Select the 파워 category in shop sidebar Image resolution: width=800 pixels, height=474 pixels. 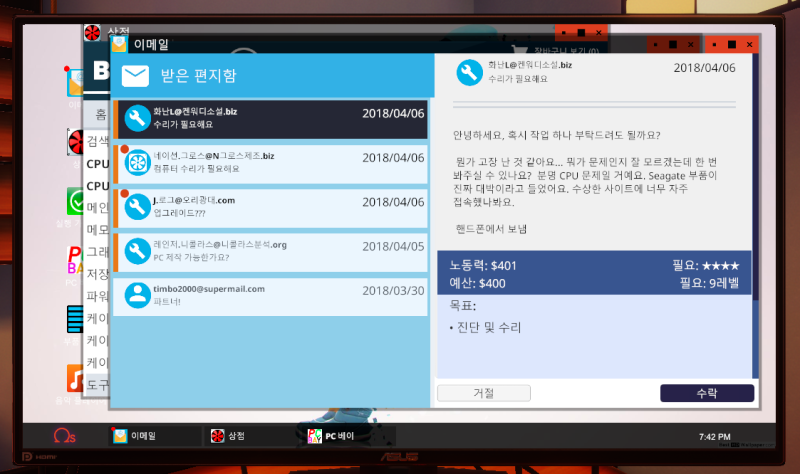pos(97,296)
